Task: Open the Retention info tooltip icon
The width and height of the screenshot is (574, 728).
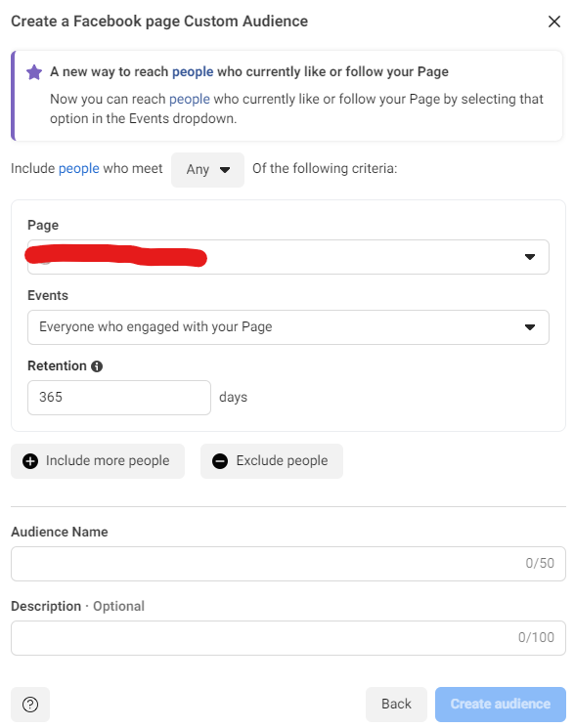Action: point(97,366)
